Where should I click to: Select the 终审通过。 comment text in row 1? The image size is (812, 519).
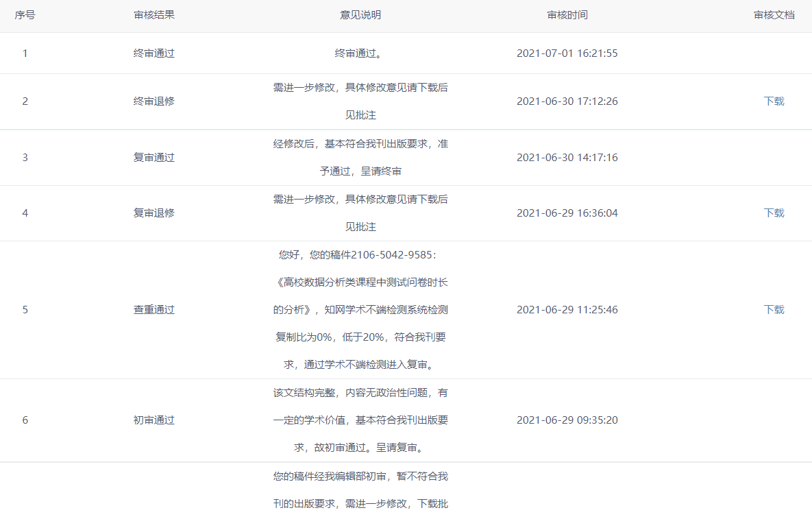pos(360,53)
